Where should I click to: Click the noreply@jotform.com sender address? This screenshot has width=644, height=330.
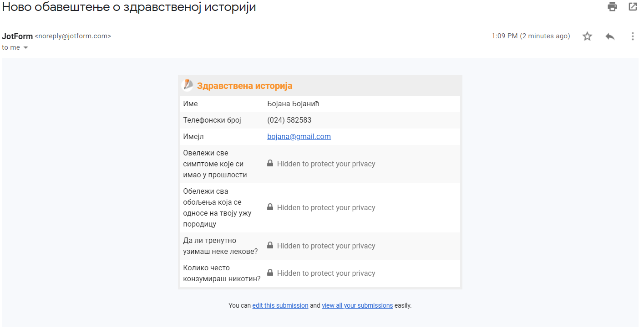click(x=73, y=36)
